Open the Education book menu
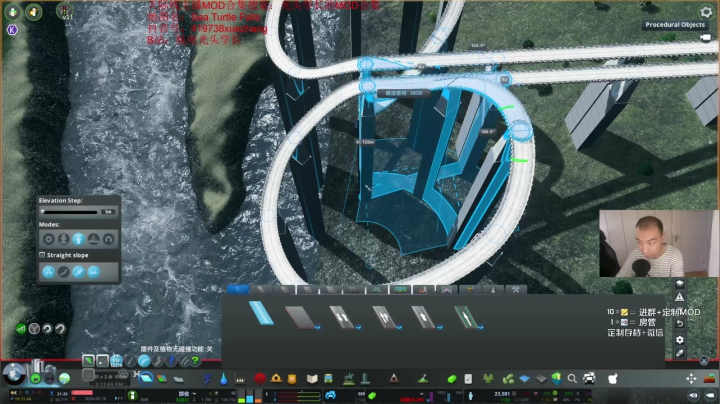 312,379
